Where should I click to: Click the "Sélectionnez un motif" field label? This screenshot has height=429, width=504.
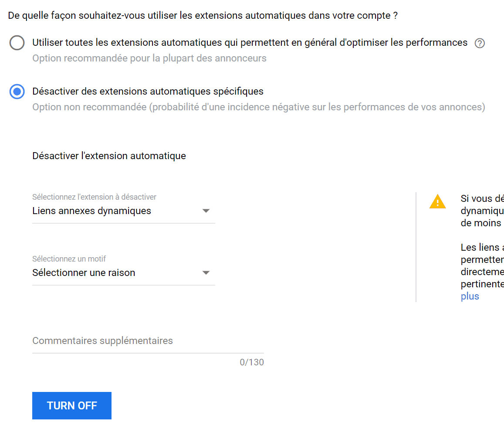(69, 259)
